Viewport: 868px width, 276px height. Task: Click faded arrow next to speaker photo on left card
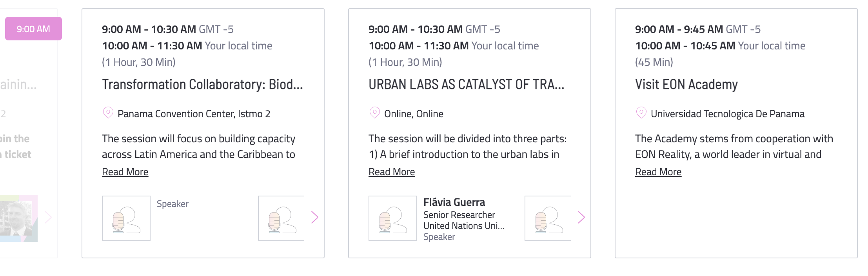coord(48,217)
